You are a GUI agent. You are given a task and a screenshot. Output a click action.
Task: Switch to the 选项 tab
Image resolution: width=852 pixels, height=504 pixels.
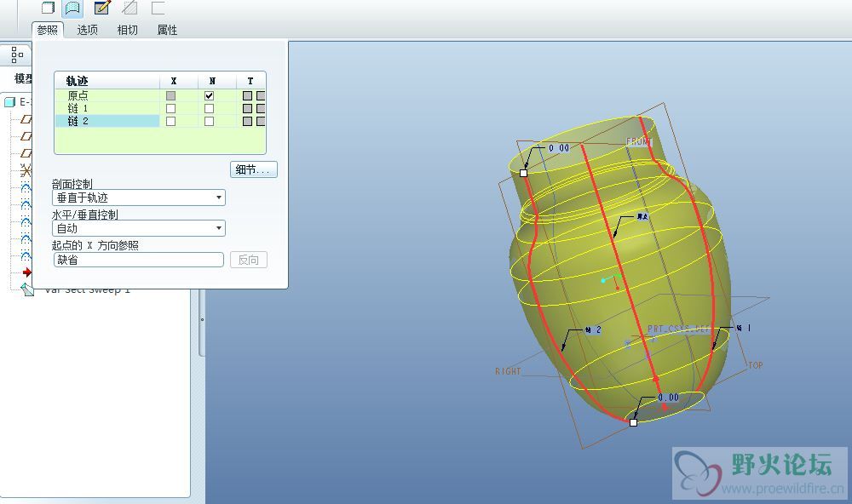pyautogui.click(x=87, y=30)
